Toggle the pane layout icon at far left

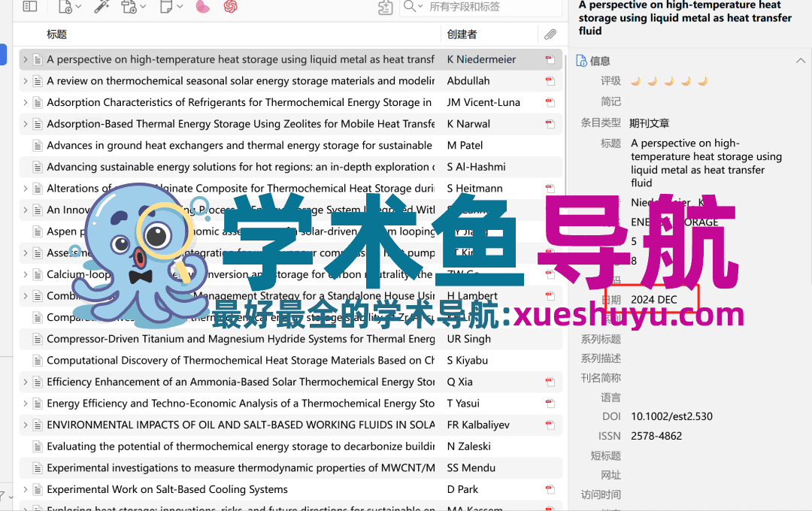pyautogui.click(x=29, y=7)
